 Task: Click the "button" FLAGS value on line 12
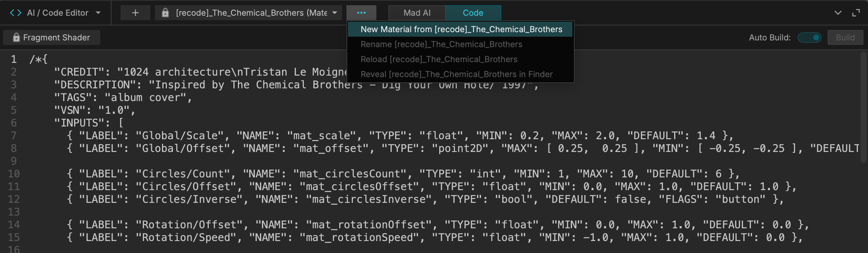[x=741, y=199]
